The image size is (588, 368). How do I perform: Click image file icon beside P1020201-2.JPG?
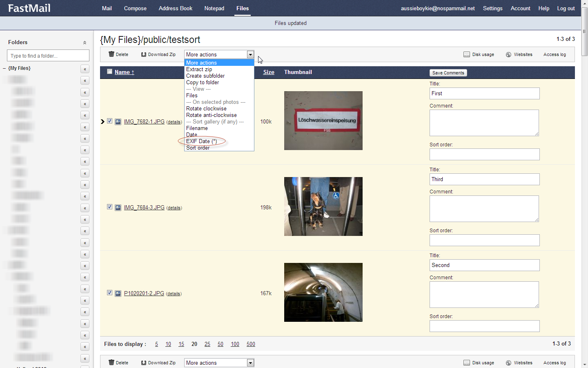pyautogui.click(x=118, y=294)
